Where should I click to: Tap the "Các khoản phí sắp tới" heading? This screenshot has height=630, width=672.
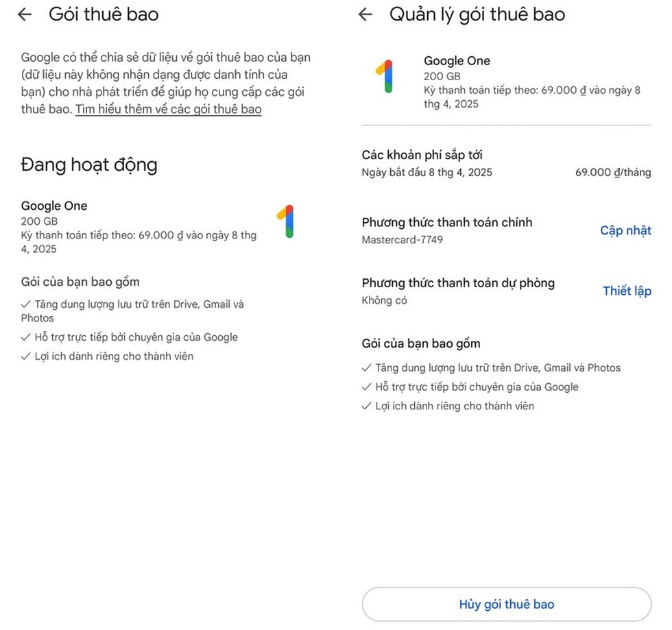[427, 155]
